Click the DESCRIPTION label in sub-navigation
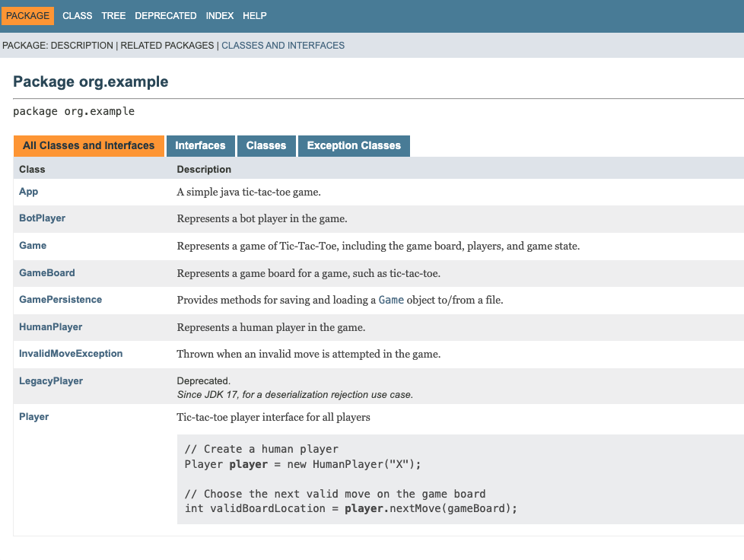The width and height of the screenshot is (744, 560). tap(82, 46)
